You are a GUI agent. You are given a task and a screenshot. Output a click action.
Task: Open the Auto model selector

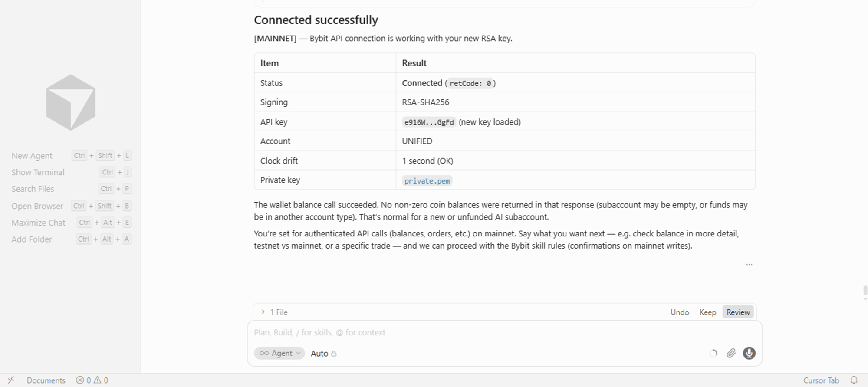pyautogui.click(x=323, y=353)
